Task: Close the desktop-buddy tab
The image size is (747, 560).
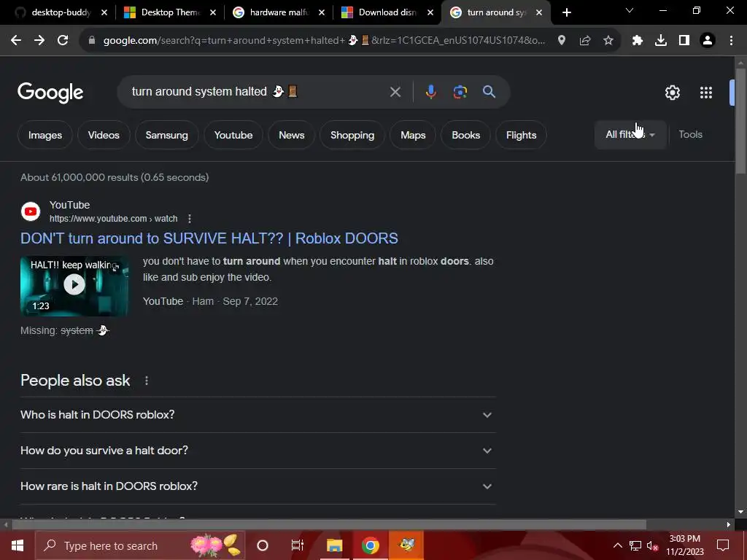Action: tap(104, 12)
